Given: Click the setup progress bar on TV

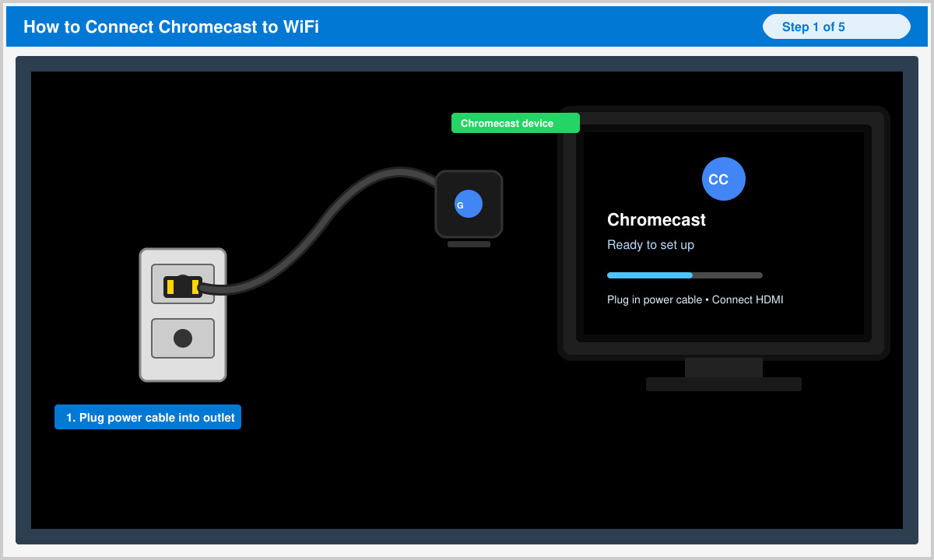Looking at the screenshot, I should 685,275.
